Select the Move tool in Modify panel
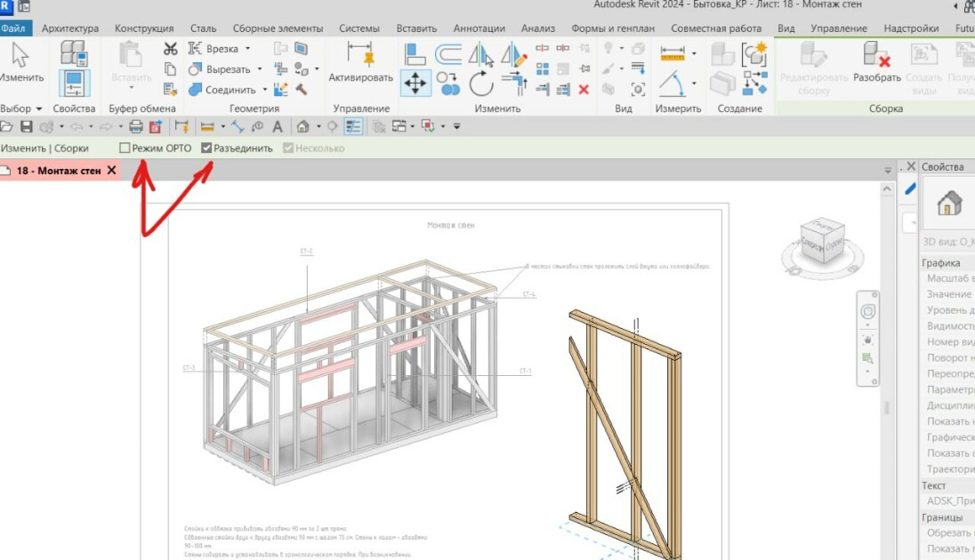This screenshot has width=975, height=560. coord(415,84)
